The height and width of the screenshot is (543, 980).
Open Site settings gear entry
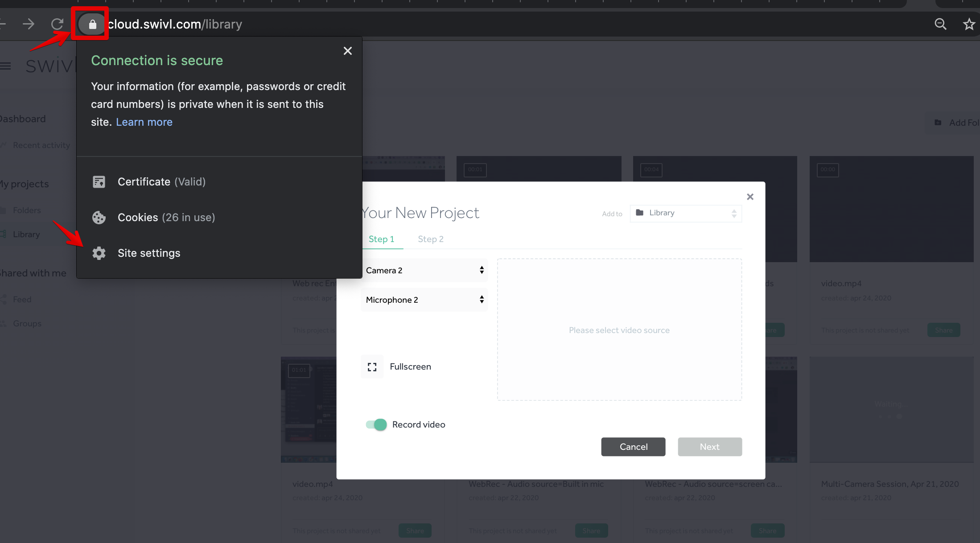[x=148, y=253]
